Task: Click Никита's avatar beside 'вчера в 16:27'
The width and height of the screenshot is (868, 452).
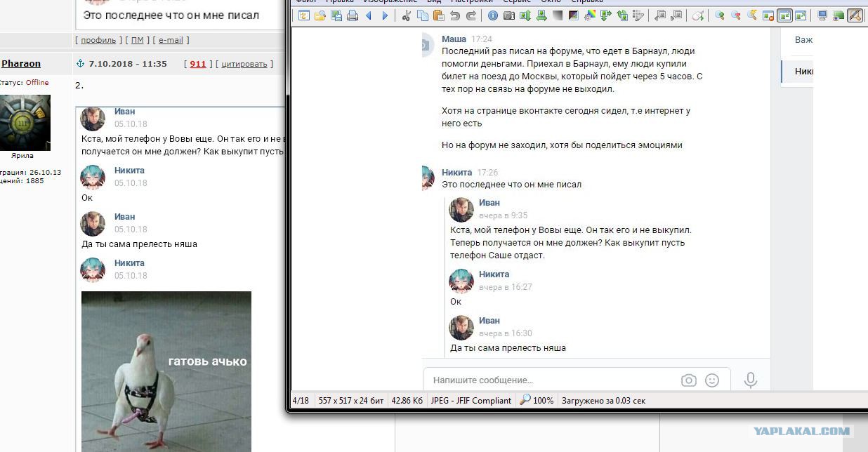Action: (461, 281)
